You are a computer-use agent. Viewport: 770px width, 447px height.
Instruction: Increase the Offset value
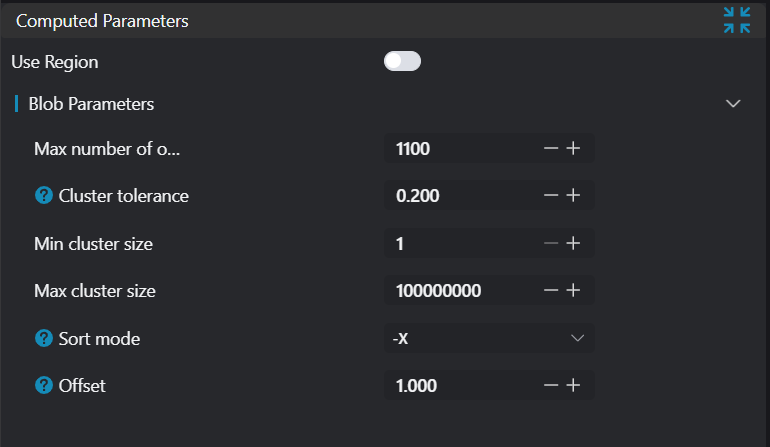coord(574,386)
